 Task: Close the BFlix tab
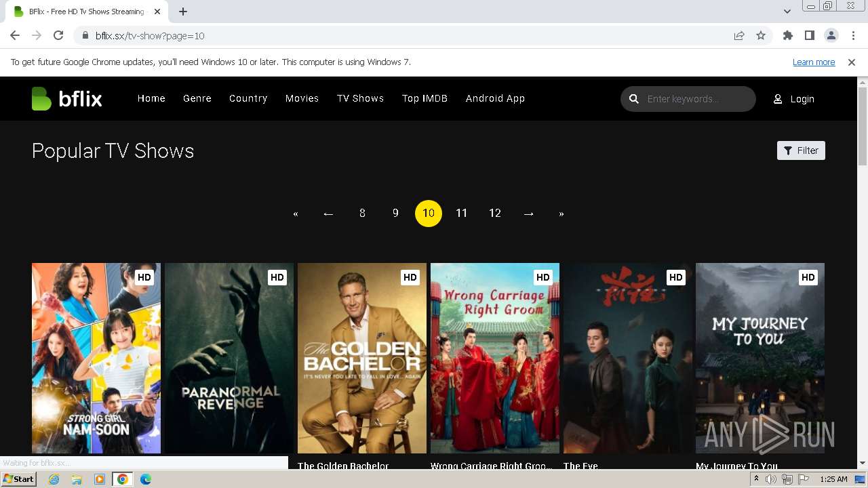click(x=157, y=12)
